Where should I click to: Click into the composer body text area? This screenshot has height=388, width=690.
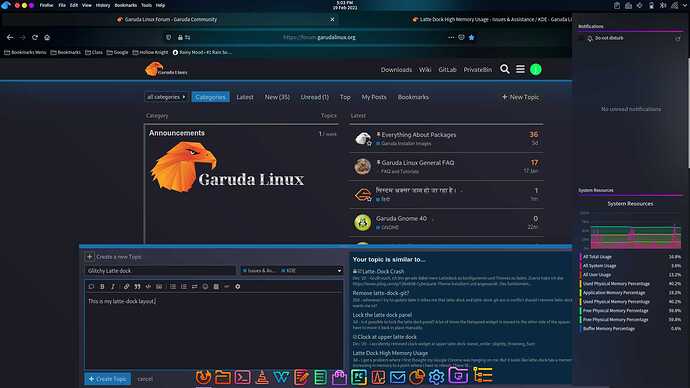(214, 331)
